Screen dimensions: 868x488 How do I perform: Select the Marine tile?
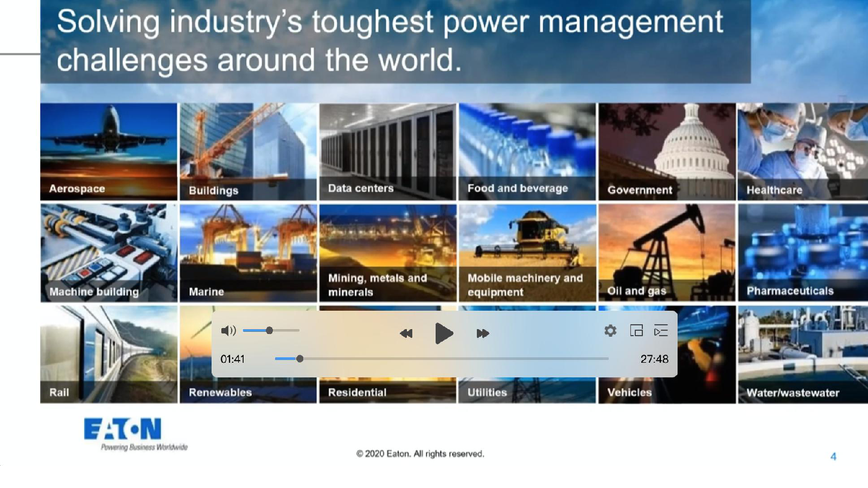(x=248, y=253)
